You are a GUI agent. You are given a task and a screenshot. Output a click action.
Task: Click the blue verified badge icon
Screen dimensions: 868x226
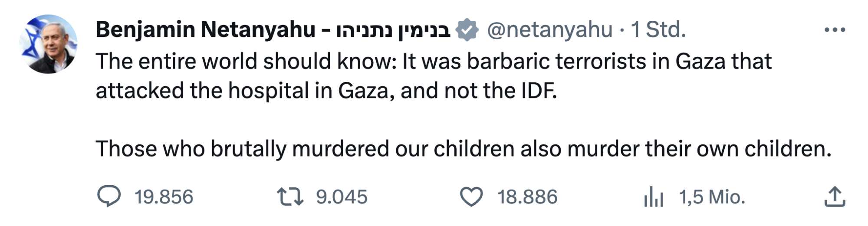pyautogui.click(x=467, y=30)
